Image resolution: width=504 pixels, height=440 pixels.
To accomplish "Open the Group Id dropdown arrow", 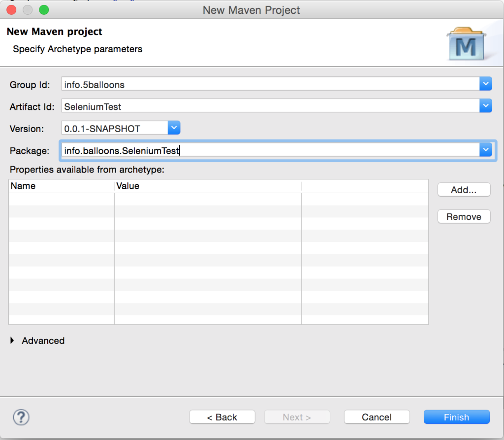I will (485, 84).
